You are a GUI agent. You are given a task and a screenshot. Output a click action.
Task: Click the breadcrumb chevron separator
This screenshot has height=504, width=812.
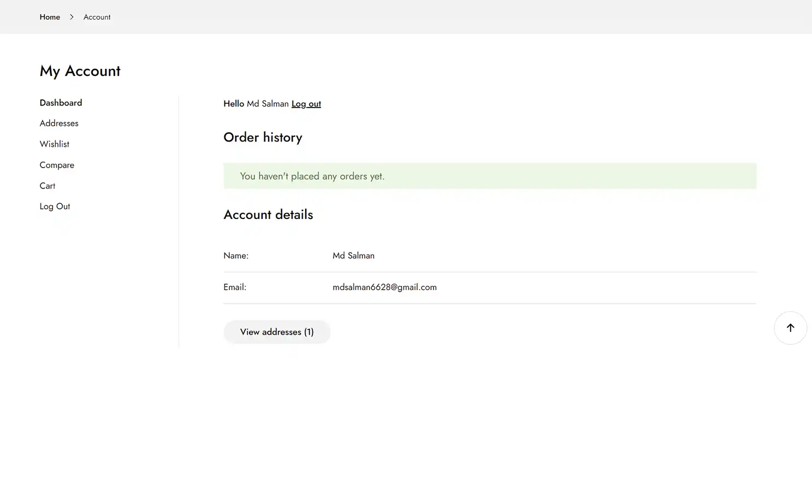pyautogui.click(x=72, y=17)
